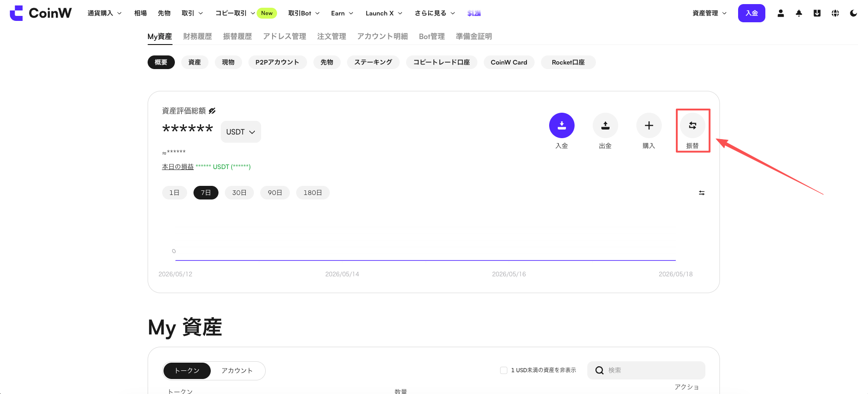This screenshot has height=394, width=868.
Task: Open the 振替履歴 tab
Action: [238, 36]
